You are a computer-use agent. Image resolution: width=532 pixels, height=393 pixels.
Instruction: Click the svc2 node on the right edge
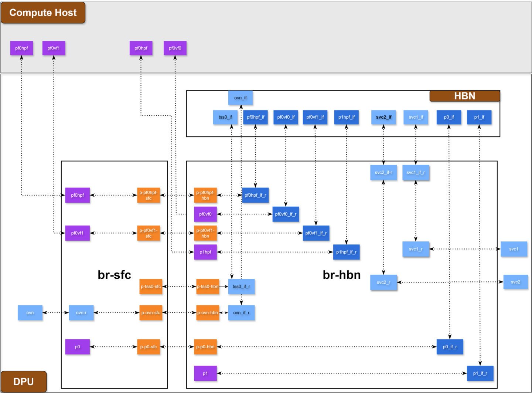click(515, 282)
